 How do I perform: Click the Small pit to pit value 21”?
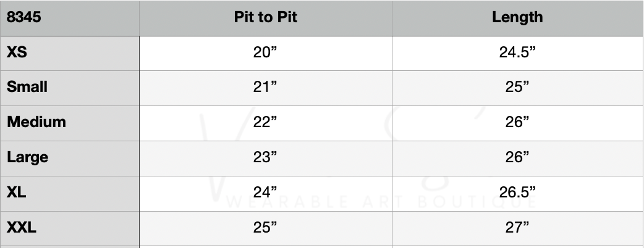(x=265, y=87)
